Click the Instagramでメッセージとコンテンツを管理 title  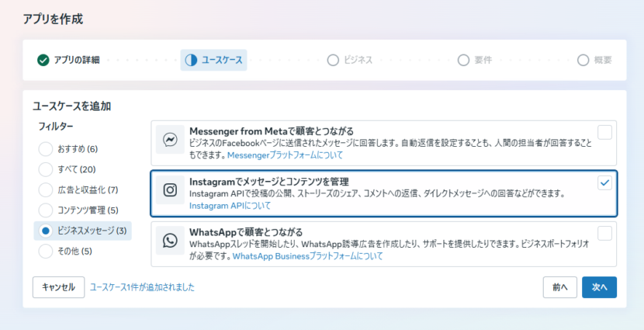point(269,181)
